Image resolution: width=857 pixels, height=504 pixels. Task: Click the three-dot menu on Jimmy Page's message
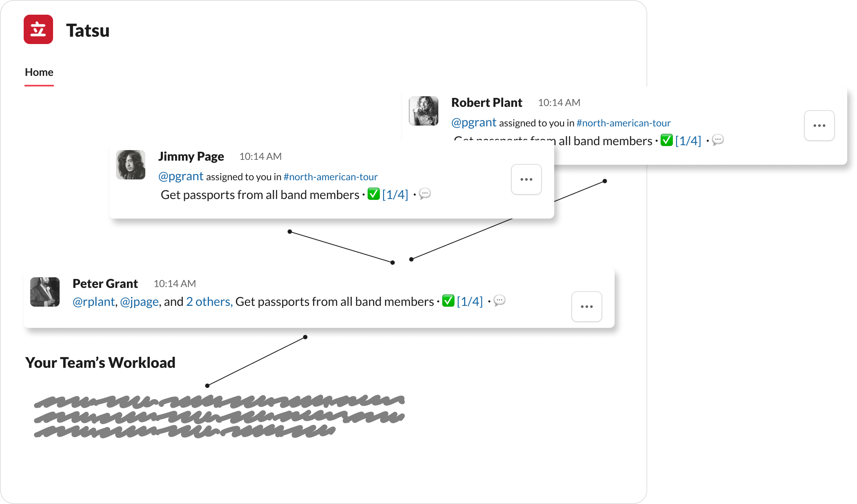coord(525,179)
